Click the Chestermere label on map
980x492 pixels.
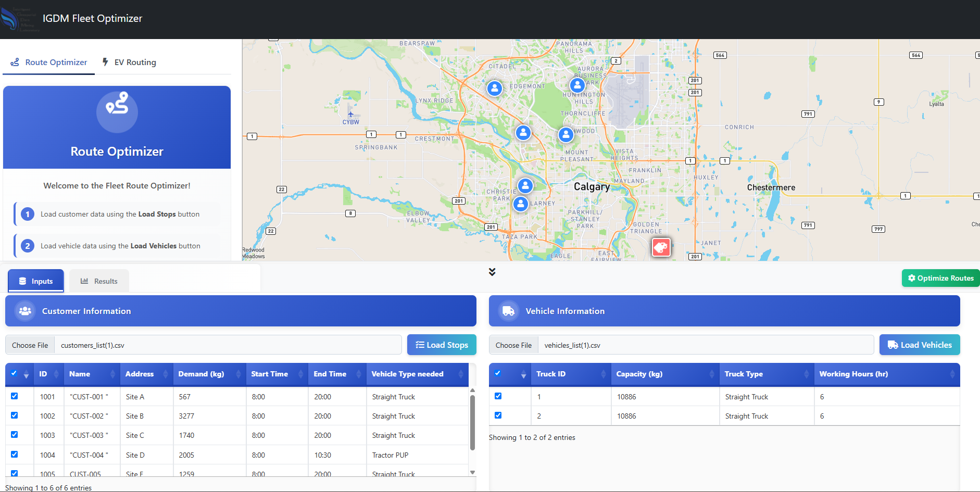[x=771, y=187]
